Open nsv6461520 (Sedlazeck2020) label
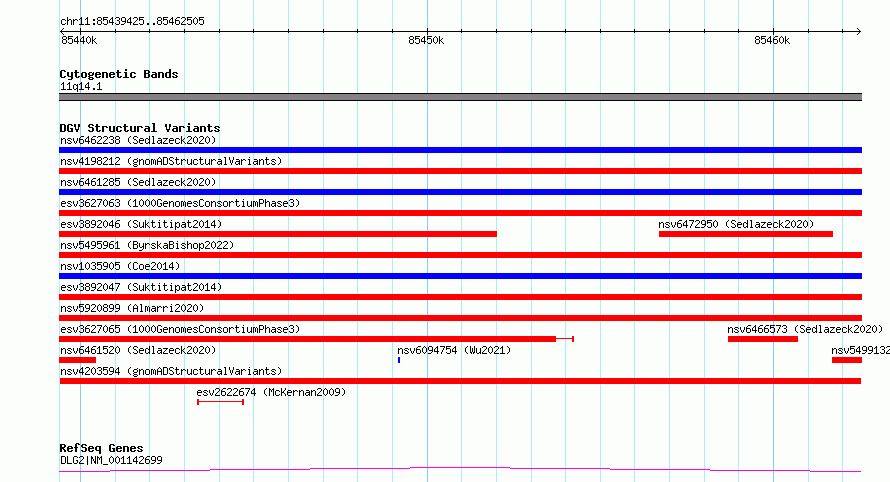This screenshot has height=482, width=890. (138, 350)
